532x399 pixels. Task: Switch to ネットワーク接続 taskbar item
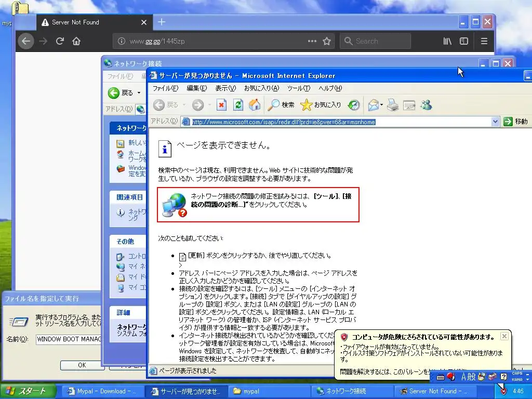point(352,391)
